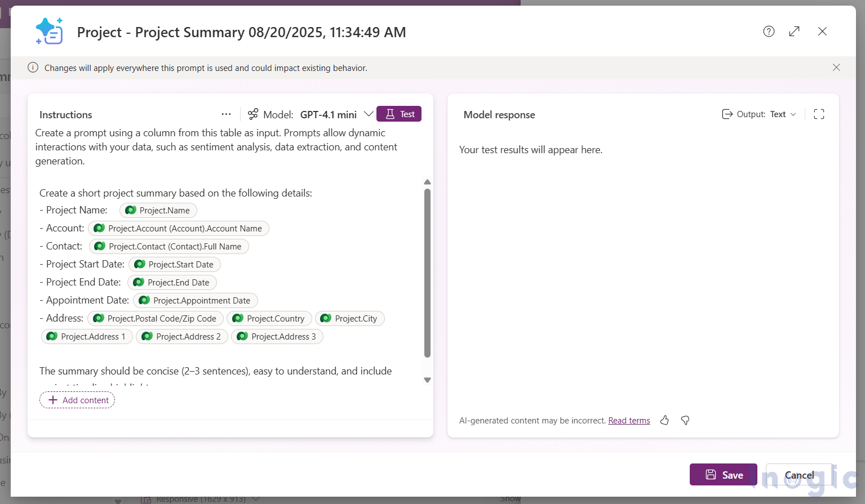Click the Dataverse icon on Project.City chip

click(326, 318)
